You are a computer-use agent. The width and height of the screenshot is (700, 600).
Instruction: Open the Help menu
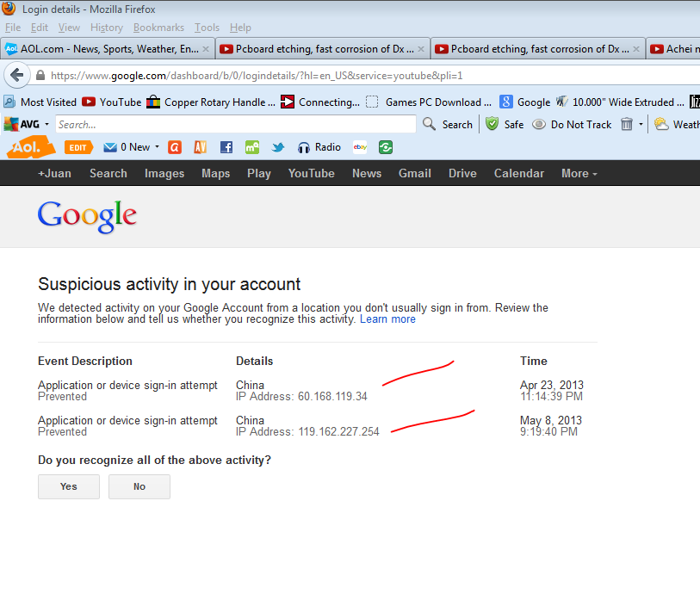240,28
